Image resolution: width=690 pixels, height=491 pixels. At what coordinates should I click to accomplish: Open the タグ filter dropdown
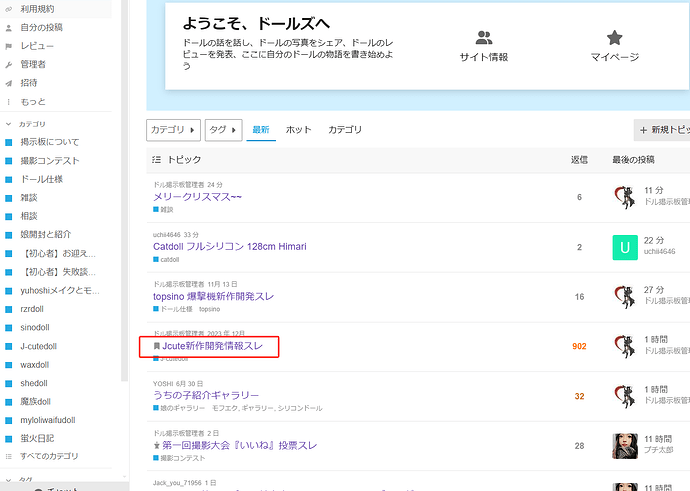224,130
